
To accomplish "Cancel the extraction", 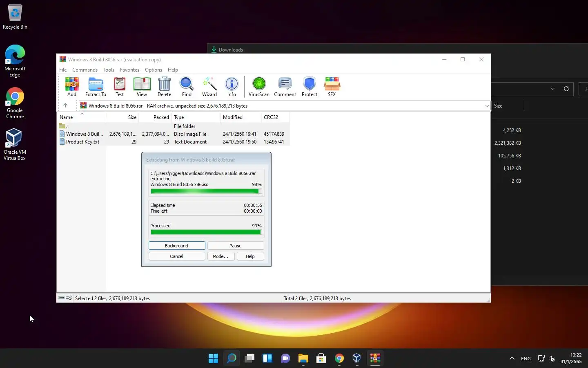I will [x=177, y=256].
